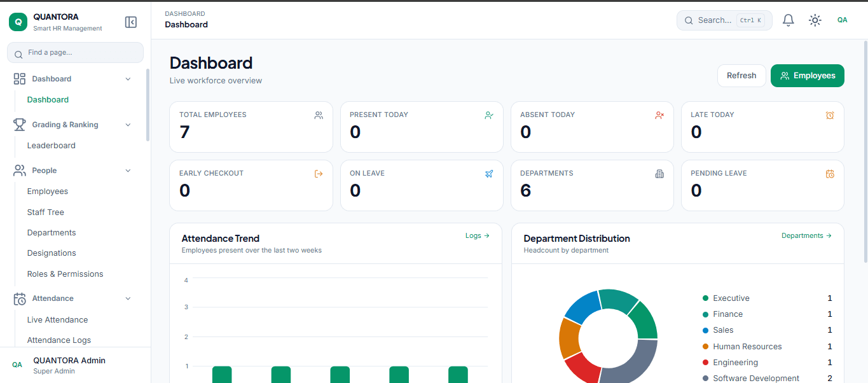Click the Grading & Ranking section header
868x383 pixels.
(x=73, y=125)
